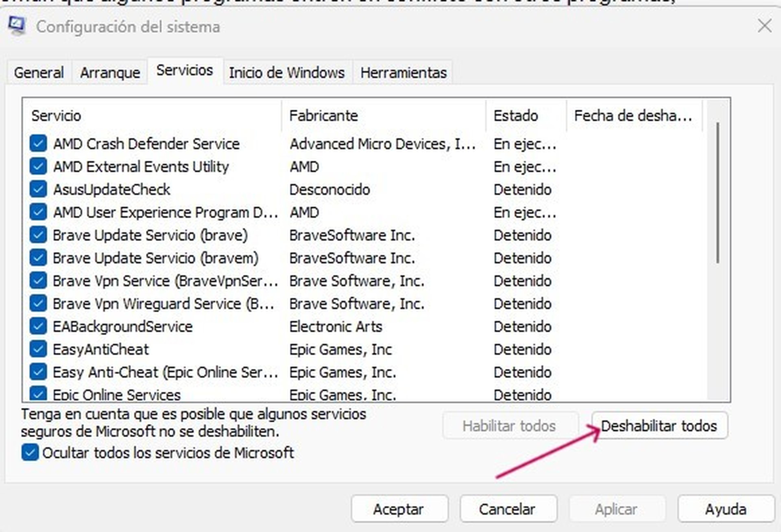Select the Brave Update Servicio (bravem) name
This screenshot has height=532, width=781.
coord(156,258)
